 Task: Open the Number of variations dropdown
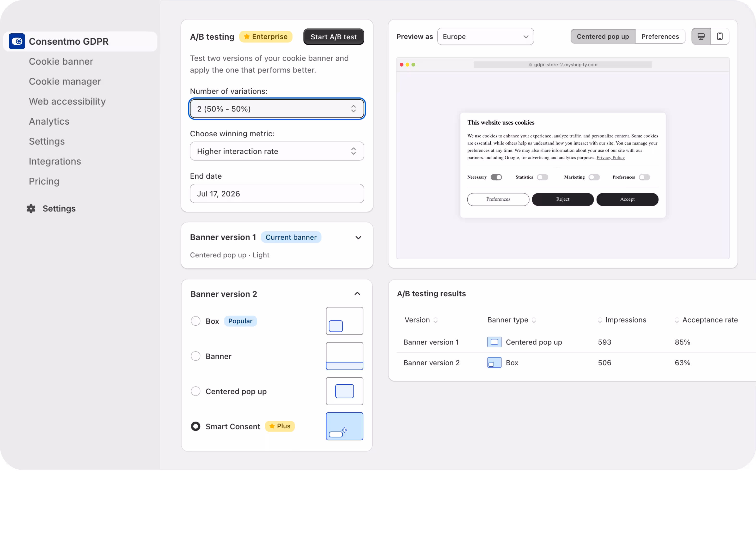pos(277,109)
